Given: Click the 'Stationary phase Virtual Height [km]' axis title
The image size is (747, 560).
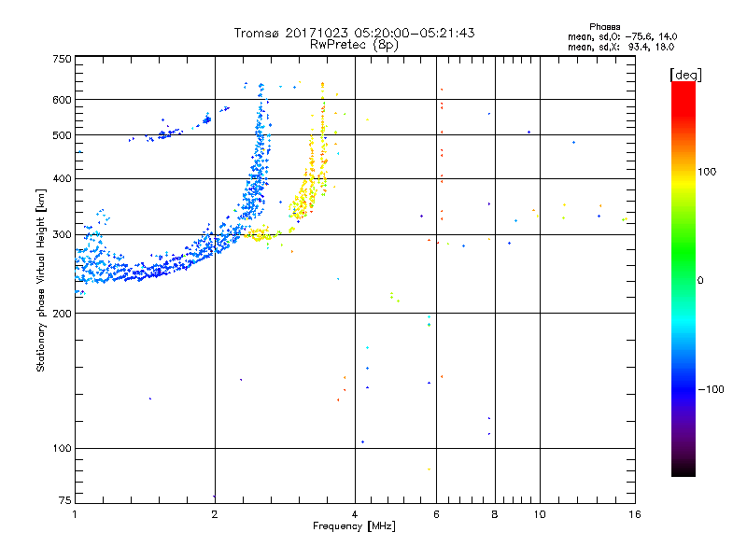Looking at the screenshot, I should click(40, 280).
